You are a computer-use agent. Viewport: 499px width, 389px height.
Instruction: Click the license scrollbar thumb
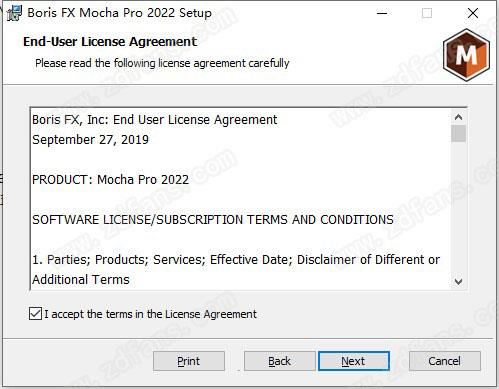458,133
